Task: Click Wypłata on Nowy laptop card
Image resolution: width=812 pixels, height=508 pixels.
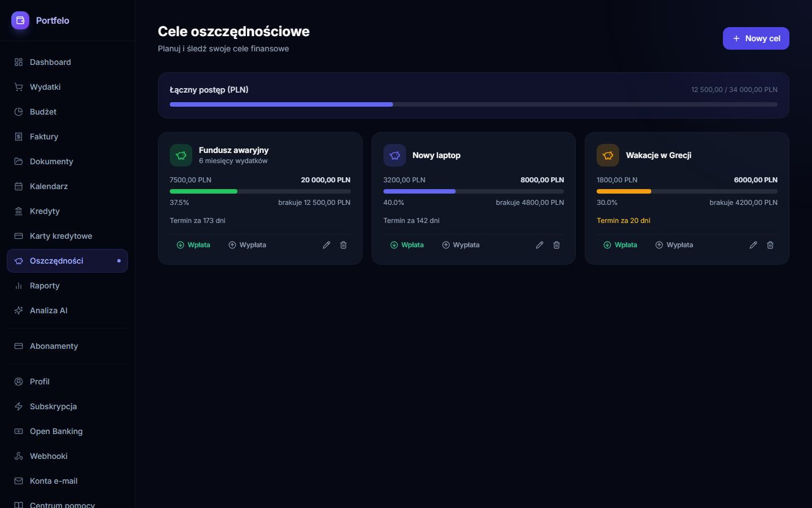Action: point(461,245)
